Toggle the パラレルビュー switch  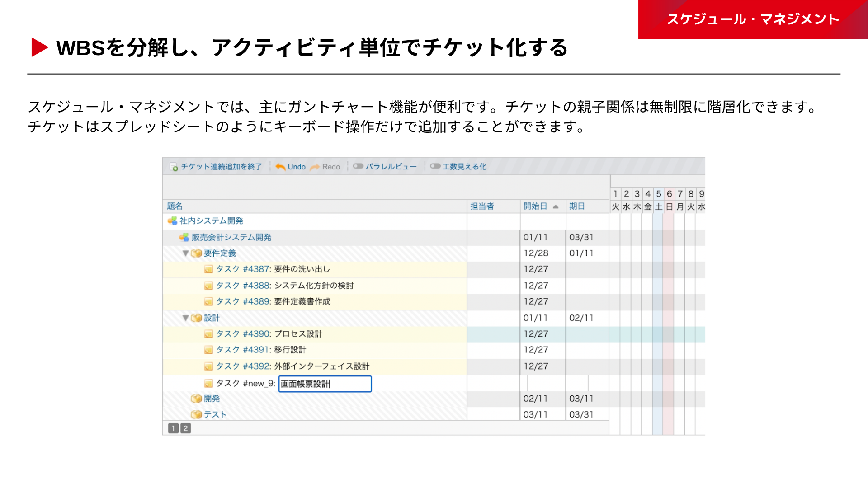tap(359, 166)
